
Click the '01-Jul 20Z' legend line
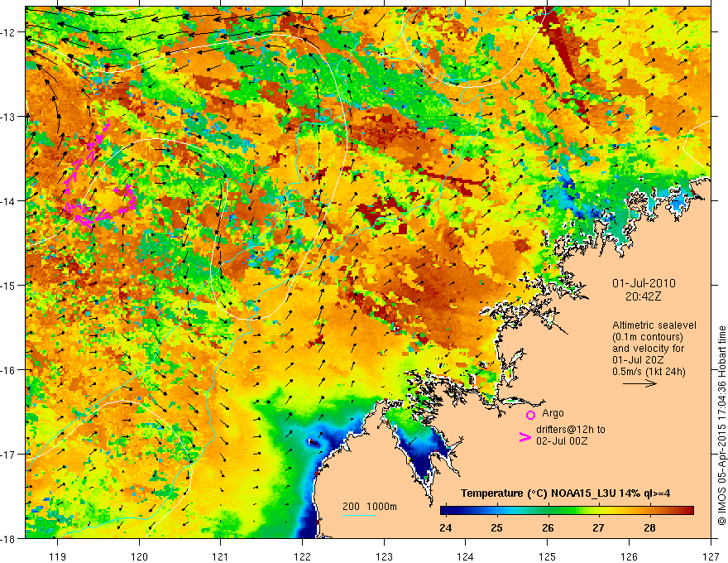coord(638,360)
